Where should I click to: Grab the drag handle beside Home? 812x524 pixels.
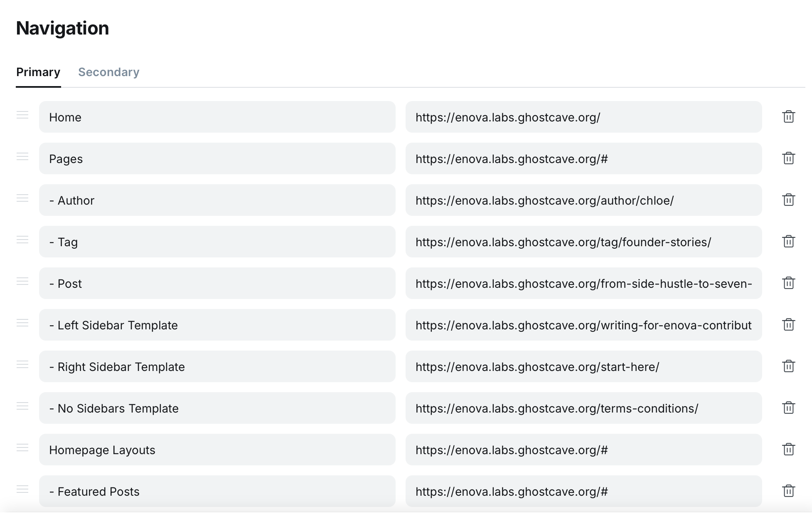22,115
